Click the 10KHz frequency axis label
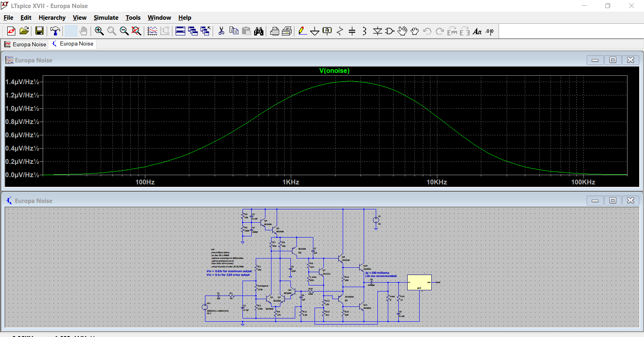Screen dimensions: 644x337 click(437, 182)
